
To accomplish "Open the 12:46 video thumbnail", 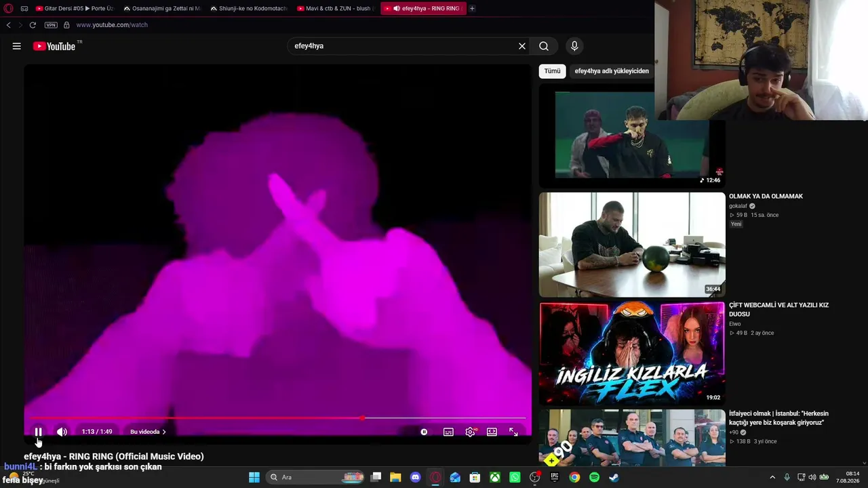I will click(x=632, y=135).
